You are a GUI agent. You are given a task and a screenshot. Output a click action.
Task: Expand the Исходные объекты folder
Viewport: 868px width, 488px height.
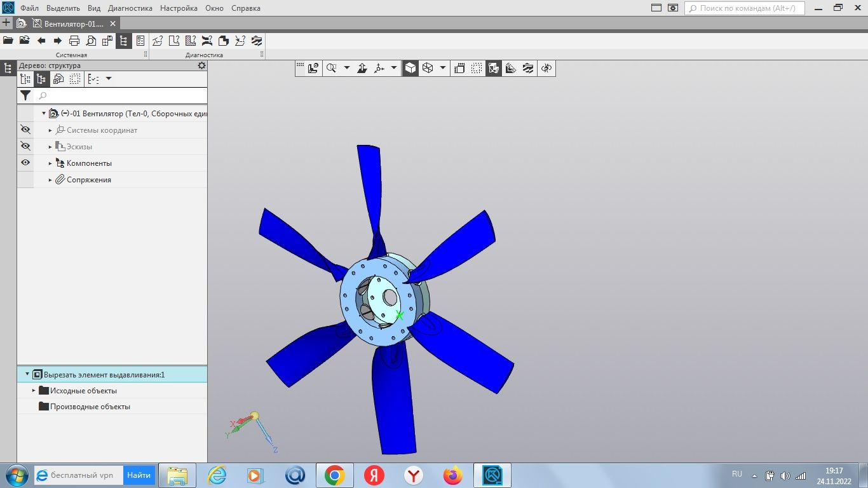coord(34,391)
